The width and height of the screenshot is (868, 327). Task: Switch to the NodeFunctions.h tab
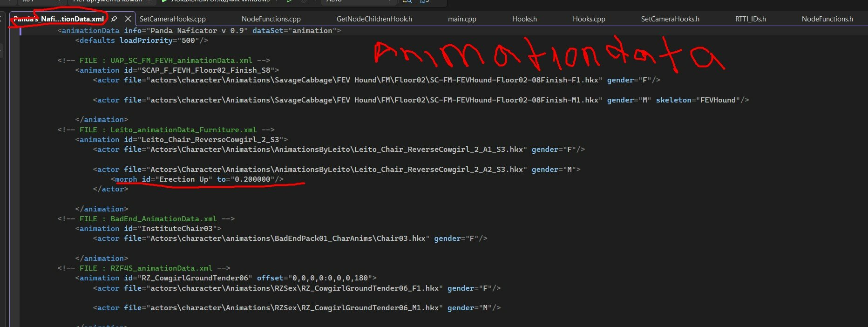[827, 19]
